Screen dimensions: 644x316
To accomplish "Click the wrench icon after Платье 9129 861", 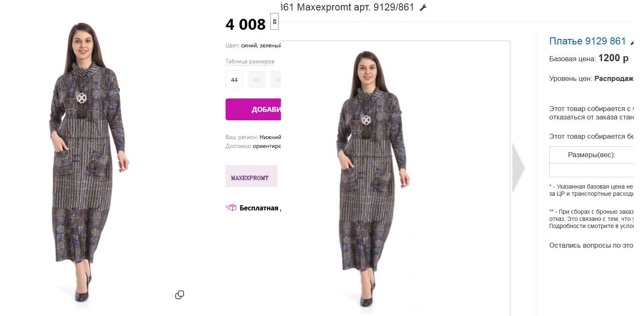I will [632, 42].
